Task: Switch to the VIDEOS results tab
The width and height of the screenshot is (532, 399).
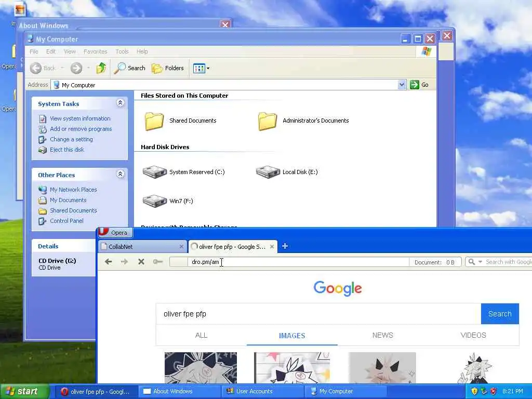Action: click(x=473, y=335)
